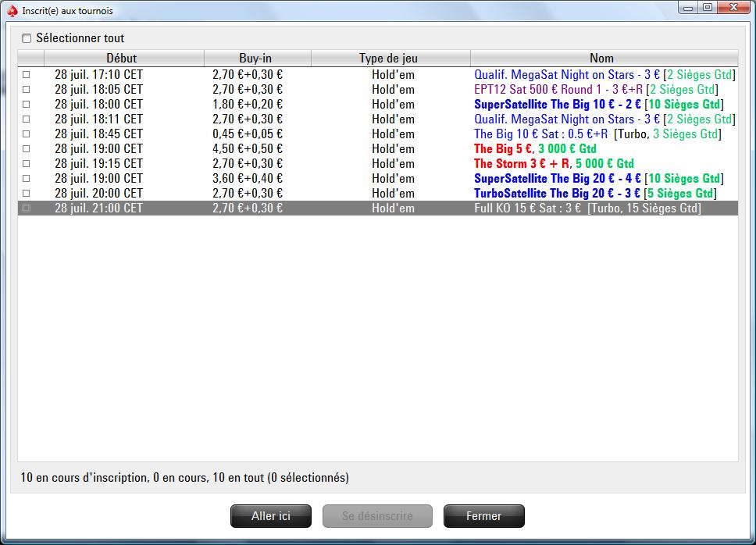The height and width of the screenshot is (545, 756).
Task: Click the 1,80 €+0,20 € buy-in cell
Action: coord(248,104)
